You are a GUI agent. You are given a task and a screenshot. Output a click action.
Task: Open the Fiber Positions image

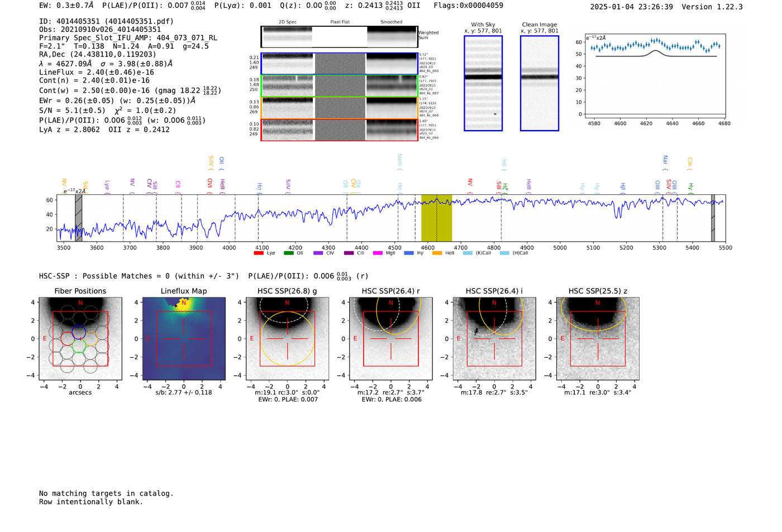[x=80, y=339]
